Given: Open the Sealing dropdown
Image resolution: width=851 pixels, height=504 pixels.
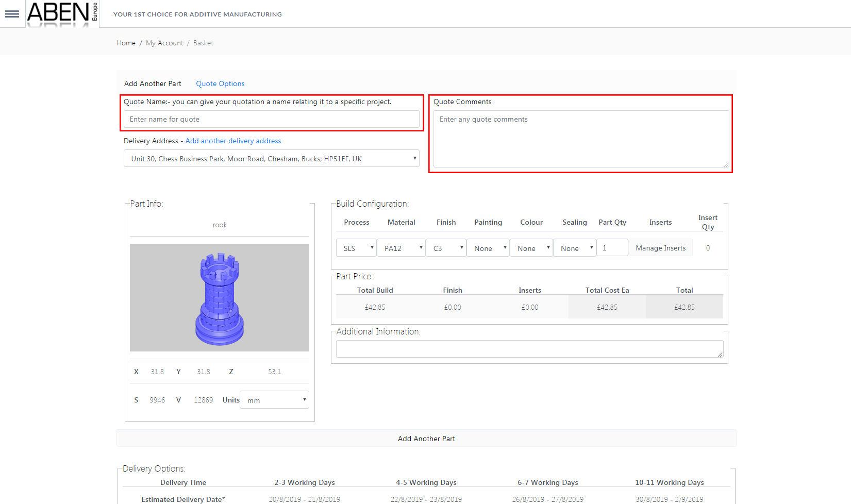Looking at the screenshot, I should click(x=575, y=248).
